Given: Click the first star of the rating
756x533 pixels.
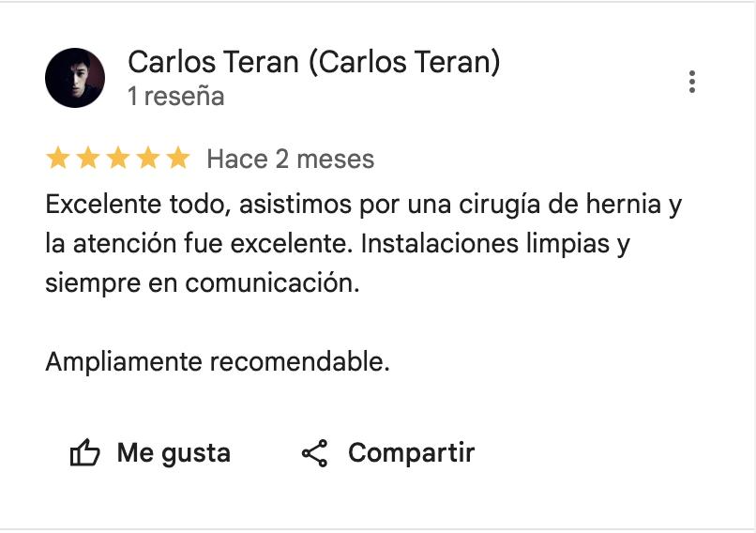Looking at the screenshot, I should click(x=58, y=160).
